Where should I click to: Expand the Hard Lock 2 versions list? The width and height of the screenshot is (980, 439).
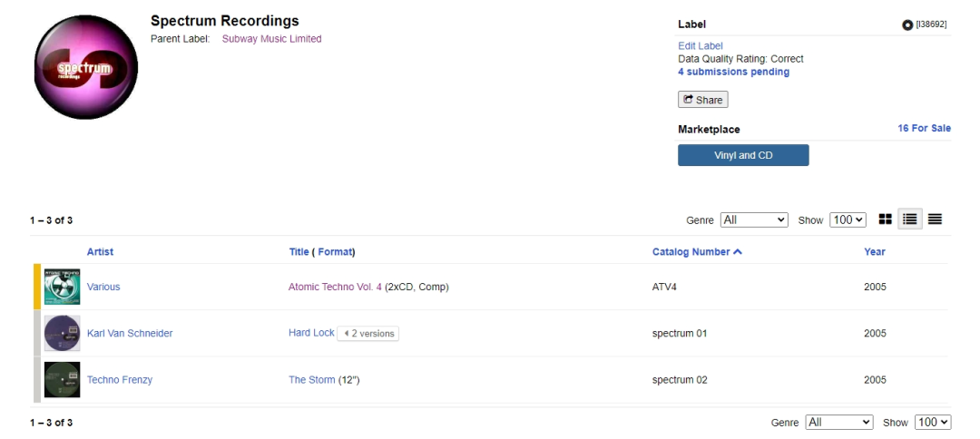368,334
